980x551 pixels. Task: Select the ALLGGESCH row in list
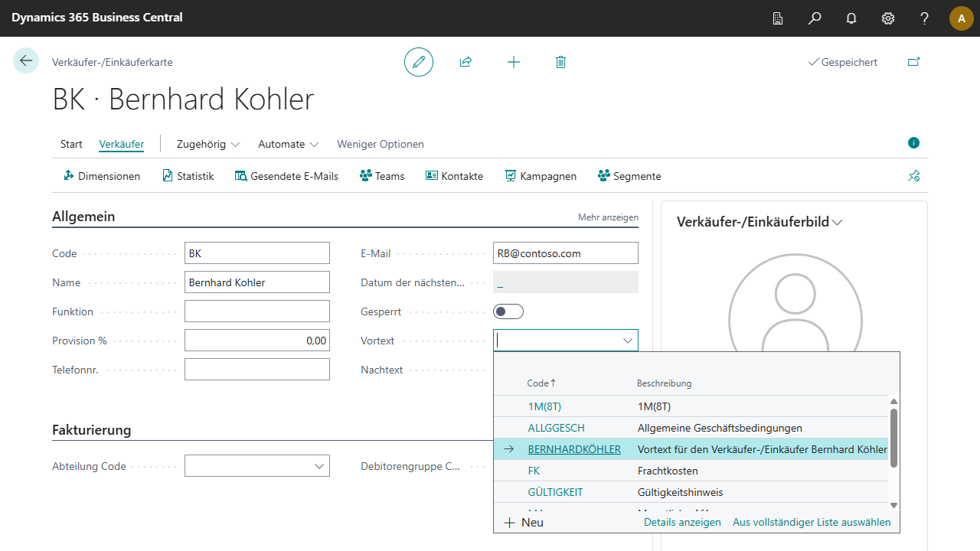point(556,428)
